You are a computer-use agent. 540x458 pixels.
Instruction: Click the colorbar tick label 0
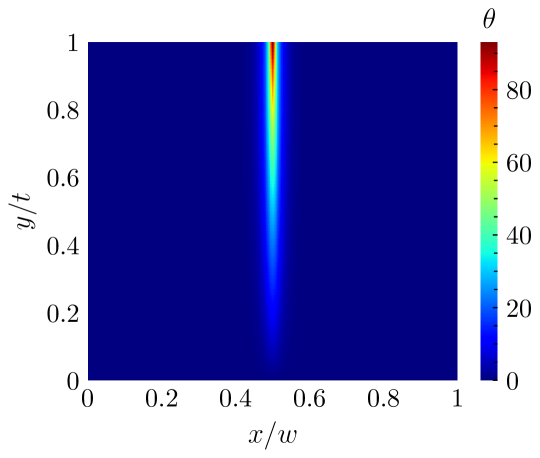pyautogui.click(x=512, y=382)
